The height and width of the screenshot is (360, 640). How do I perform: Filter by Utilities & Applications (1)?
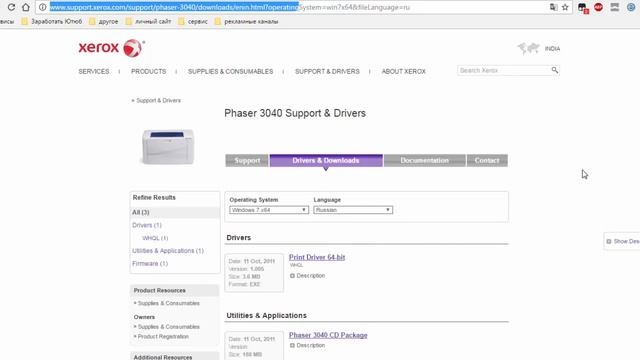(x=168, y=251)
